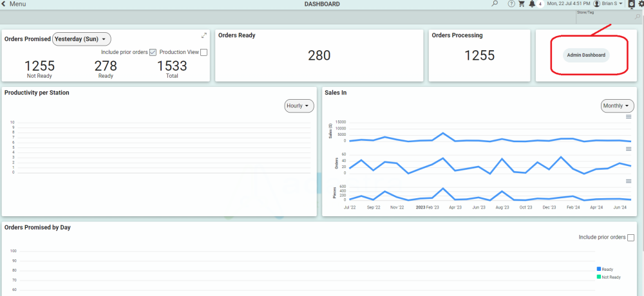Click the Productivity per Station heading
The width and height of the screenshot is (644, 296).
pyautogui.click(x=37, y=93)
